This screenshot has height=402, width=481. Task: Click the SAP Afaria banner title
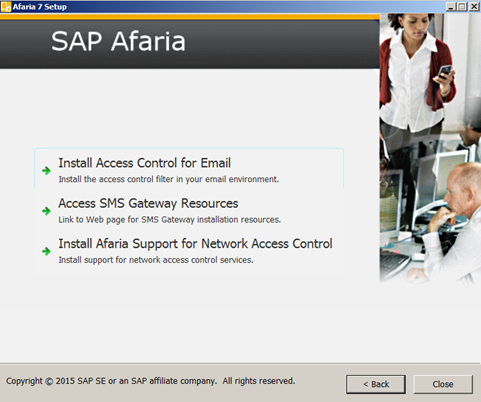pos(118,41)
